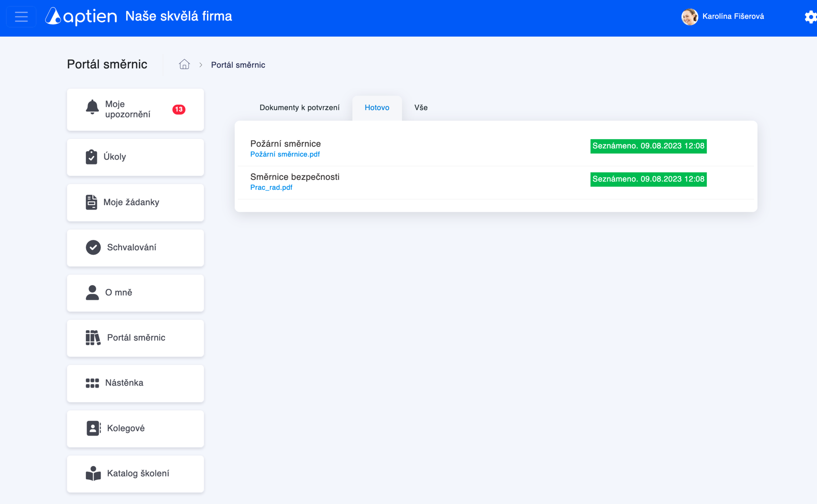
Task: Click the document icon for Moje žádanky
Action: coord(91,202)
